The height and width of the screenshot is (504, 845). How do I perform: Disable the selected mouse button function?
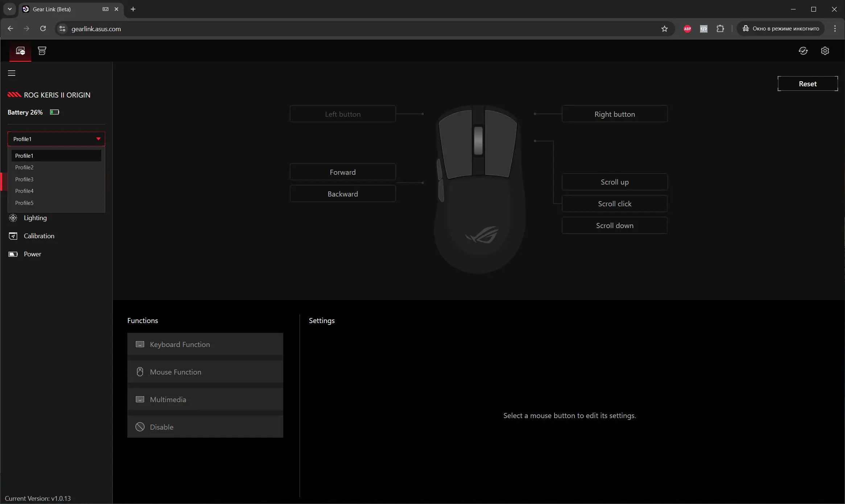point(205,427)
